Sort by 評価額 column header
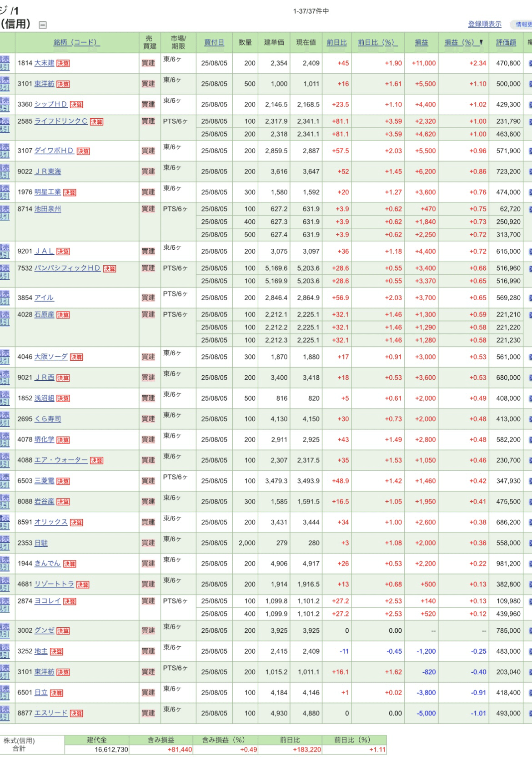Image resolution: width=532 pixels, height=761 pixels. point(506,42)
